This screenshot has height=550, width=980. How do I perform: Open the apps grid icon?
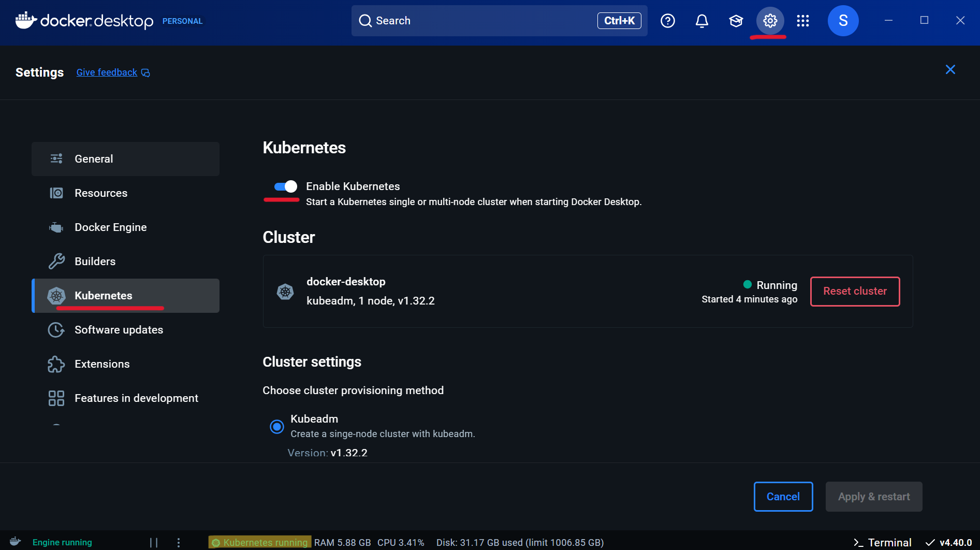coord(803,21)
